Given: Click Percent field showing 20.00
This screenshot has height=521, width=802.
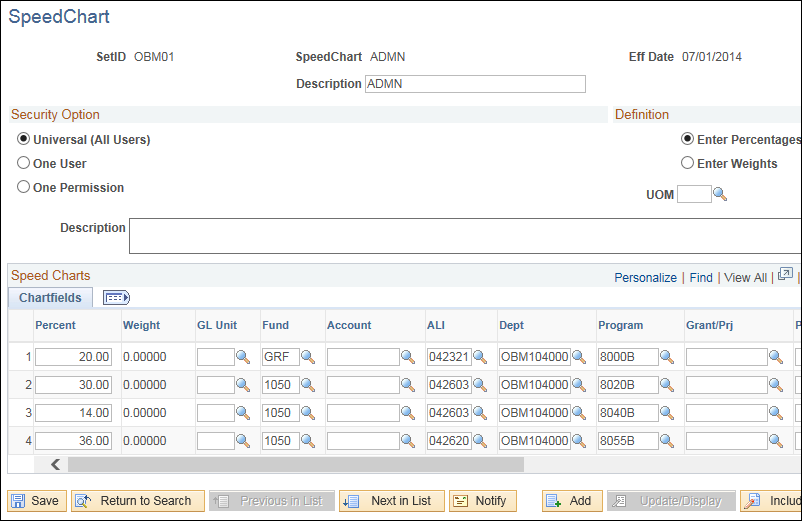Looking at the screenshot, I should pos(73,357).
